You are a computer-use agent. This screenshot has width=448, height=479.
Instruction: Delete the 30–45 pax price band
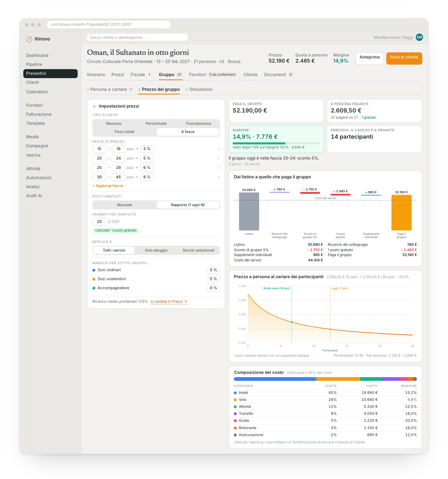[x=218, y=177]
